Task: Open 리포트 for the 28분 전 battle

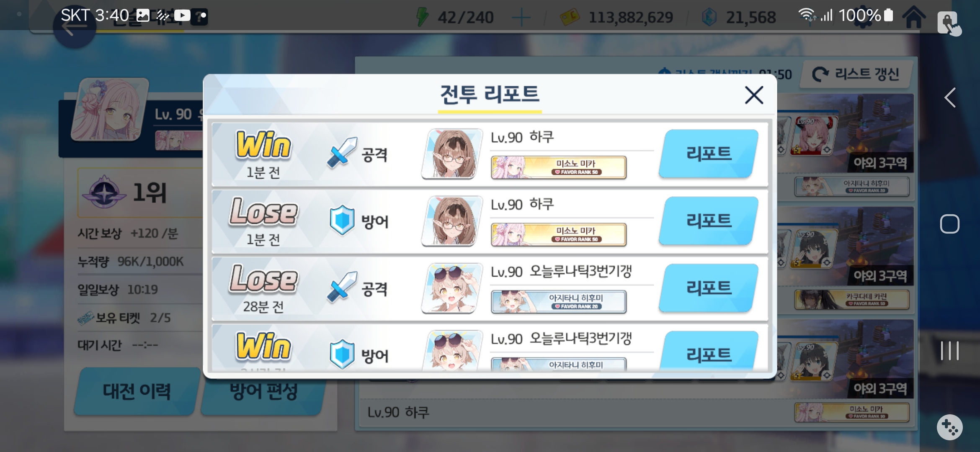Action: [x=709, y=288]
